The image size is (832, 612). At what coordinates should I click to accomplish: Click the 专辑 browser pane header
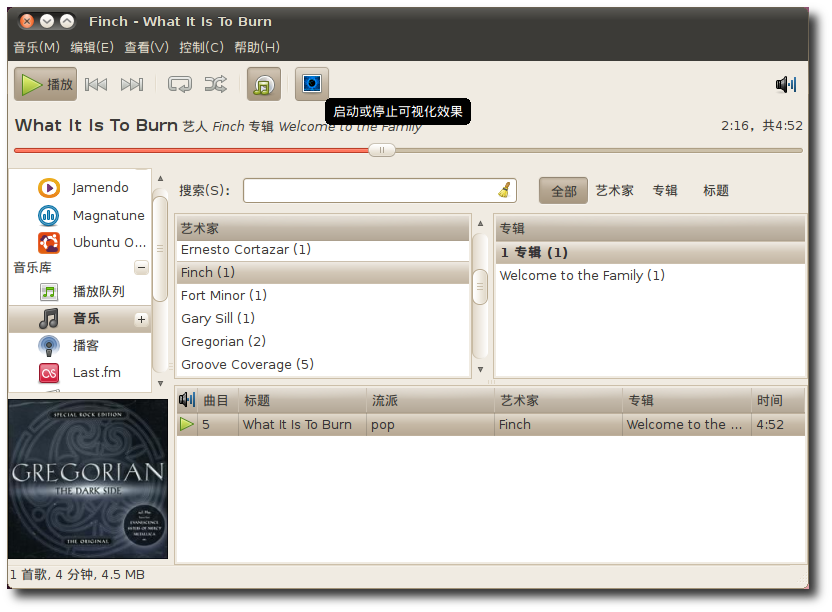point(651,228)
